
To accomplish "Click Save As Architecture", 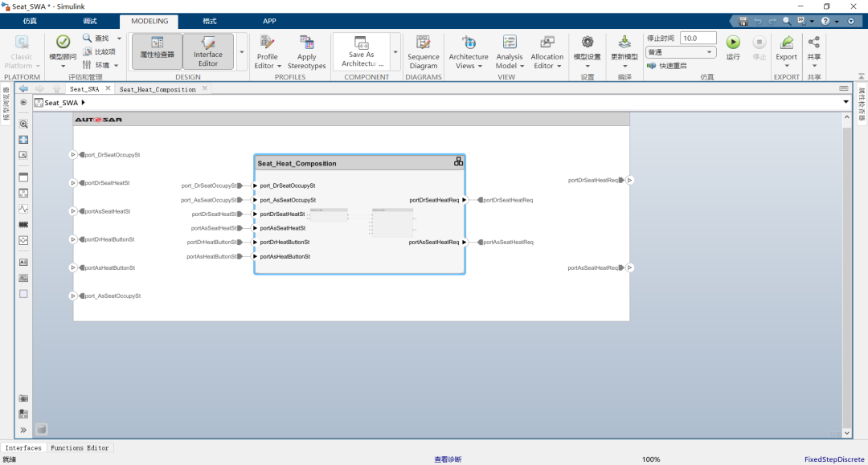I will 362,51.
